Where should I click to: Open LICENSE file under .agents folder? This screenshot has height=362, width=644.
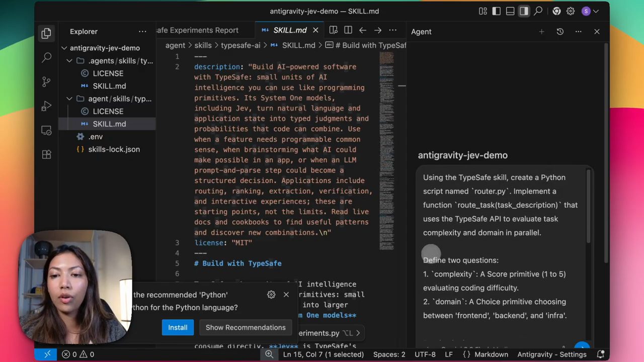tap(107, 73)
